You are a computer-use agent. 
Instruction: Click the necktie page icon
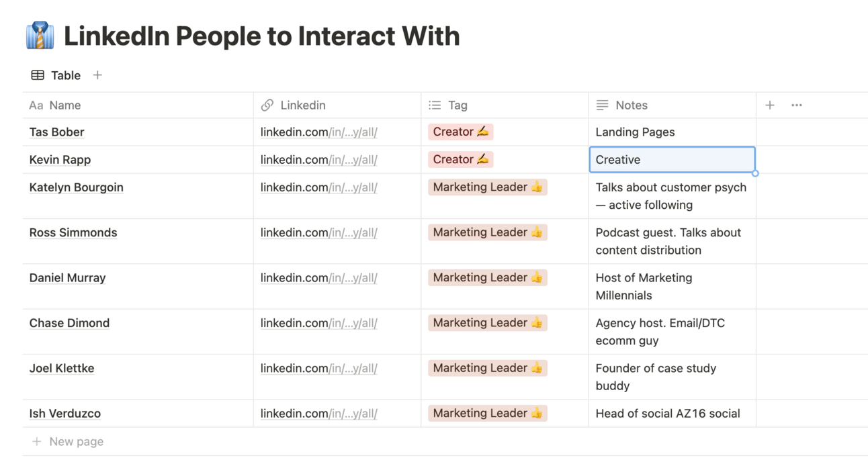[40, 36]
